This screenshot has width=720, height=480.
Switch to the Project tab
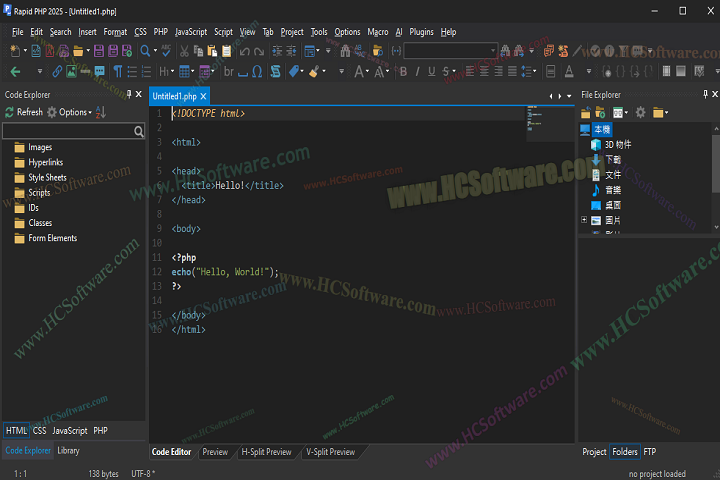pos(594,452)
